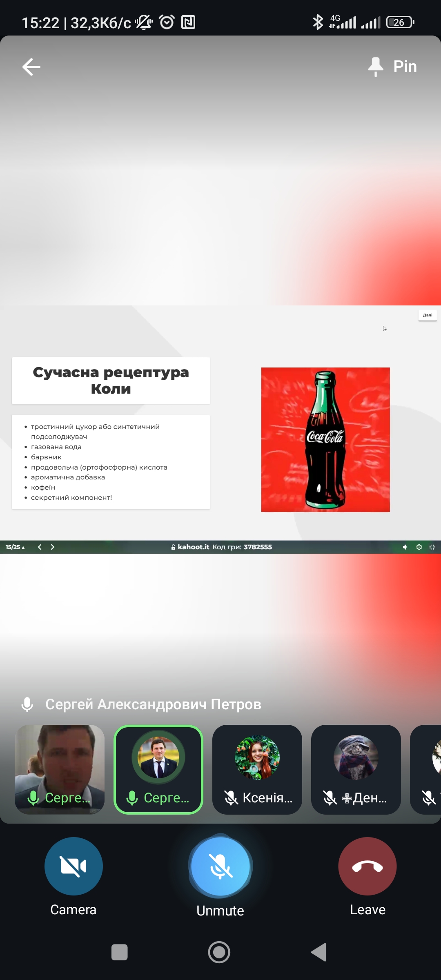Tap the alarm clock status icon
The width and height of the screenshot is (441, 980).
coord(167,22)
